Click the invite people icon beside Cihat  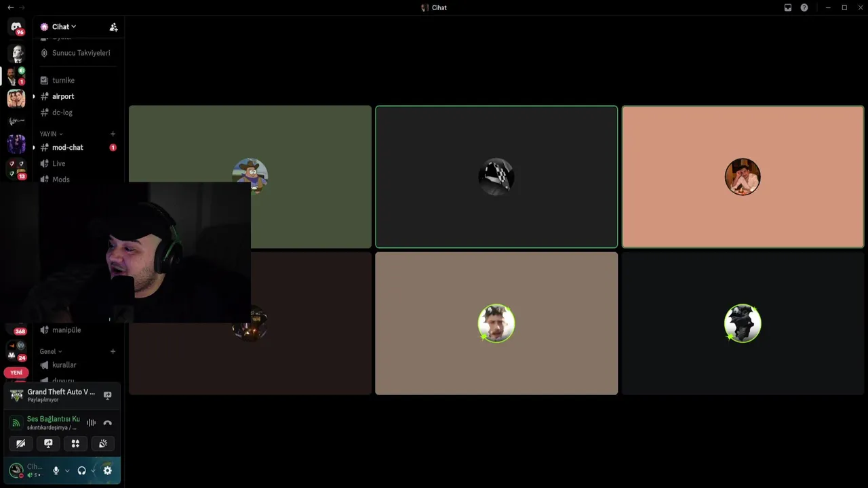(x=113, y=27)
